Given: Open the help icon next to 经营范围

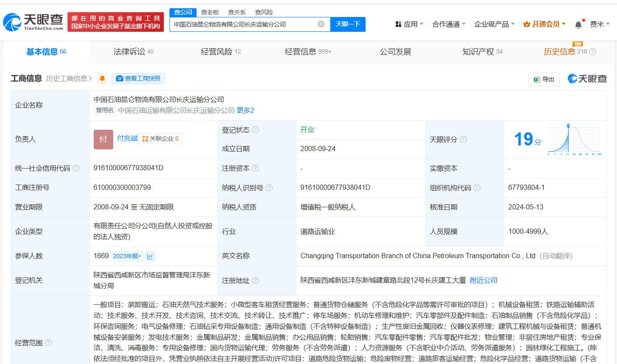Looking at the screenshot, I should [x=48, y=343].
